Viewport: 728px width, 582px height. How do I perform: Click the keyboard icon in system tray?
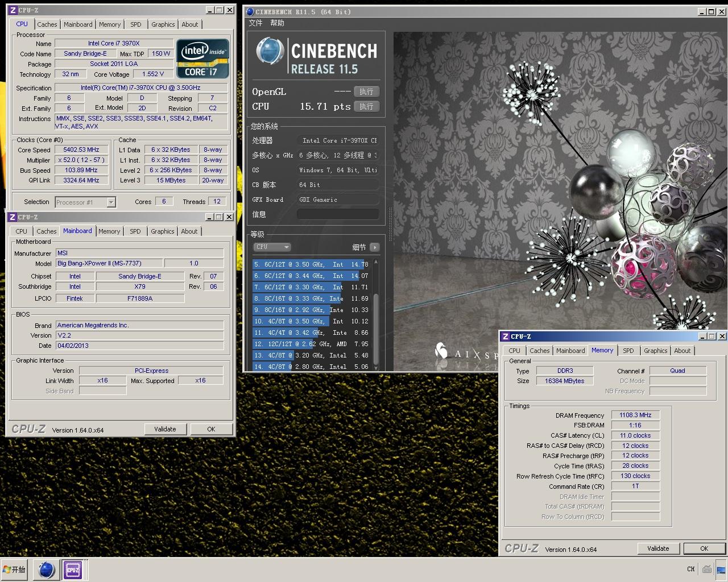tap(707, 569)
